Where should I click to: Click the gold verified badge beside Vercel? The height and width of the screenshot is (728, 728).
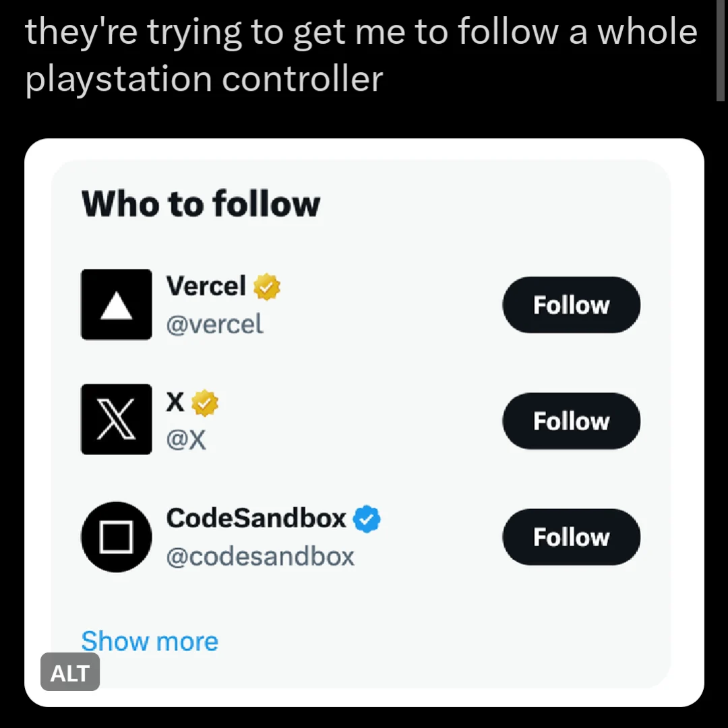click(x=267, y=287)
